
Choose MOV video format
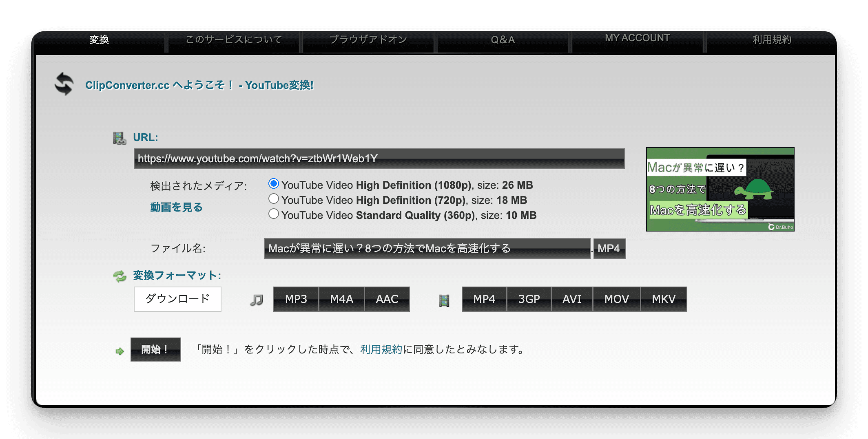pos(617,299)
